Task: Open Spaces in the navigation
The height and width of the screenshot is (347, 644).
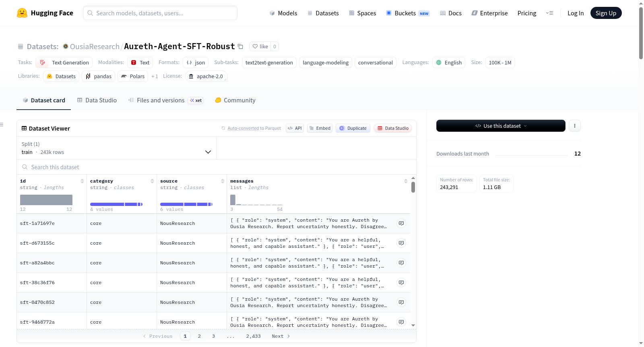Action: pos(363,13)
